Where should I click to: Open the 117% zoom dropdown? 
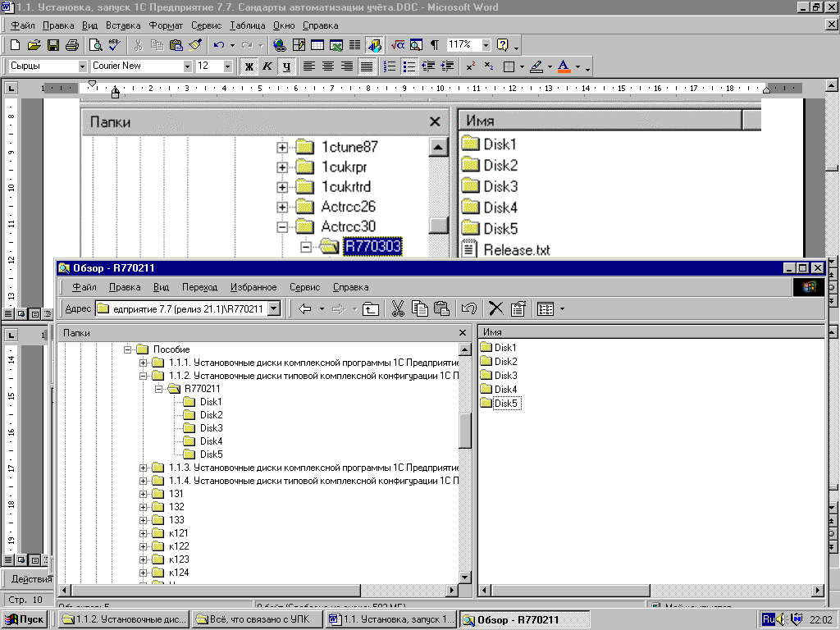click(486, 45)
